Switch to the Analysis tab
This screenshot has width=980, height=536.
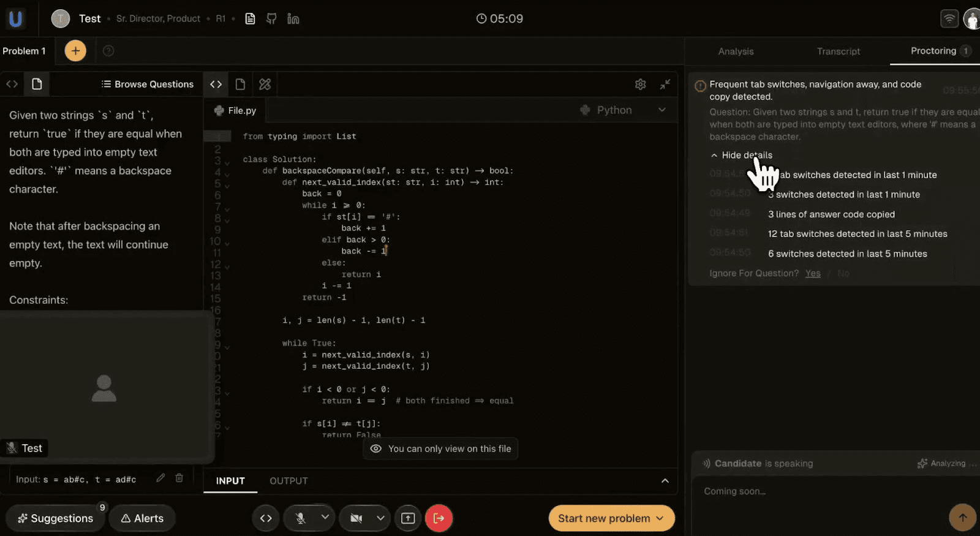(x=736, y=51)
